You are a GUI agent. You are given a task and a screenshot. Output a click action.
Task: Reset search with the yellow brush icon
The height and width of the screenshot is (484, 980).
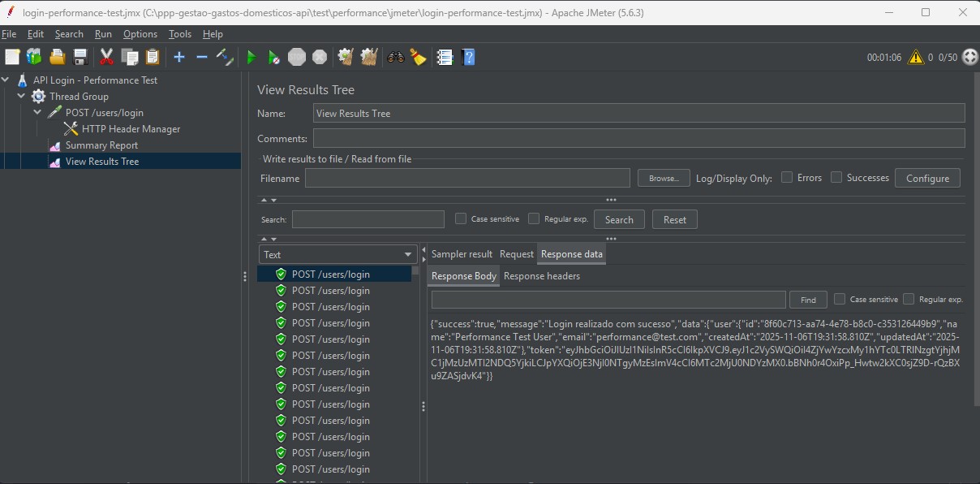[x=419, y=57]
